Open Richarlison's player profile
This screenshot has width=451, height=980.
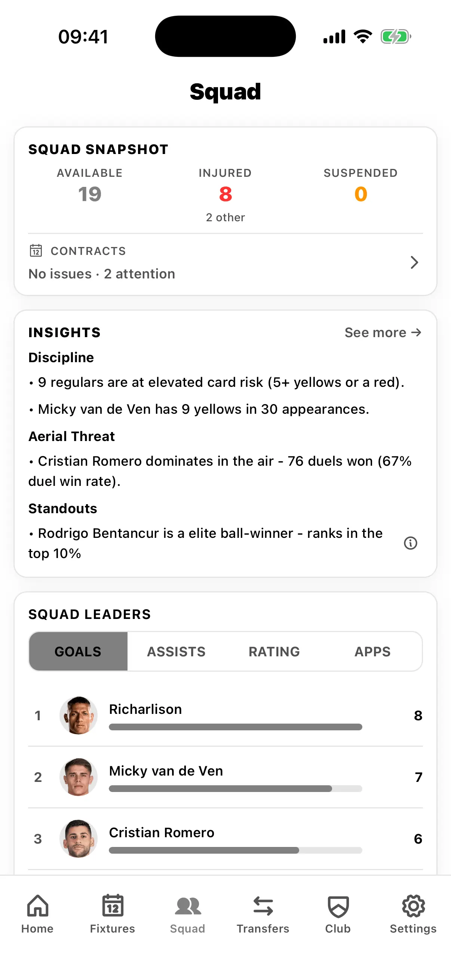(x=145, y=709)
